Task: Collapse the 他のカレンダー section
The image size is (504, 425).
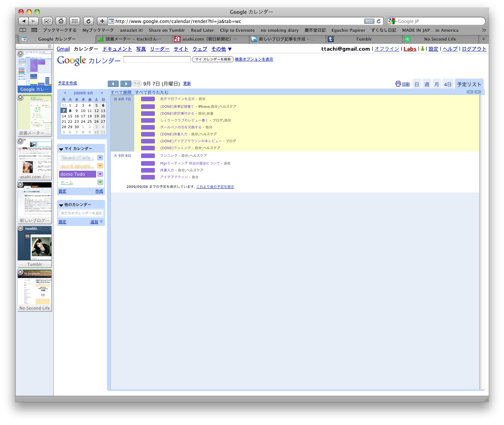Action: (x=61, y=205)
